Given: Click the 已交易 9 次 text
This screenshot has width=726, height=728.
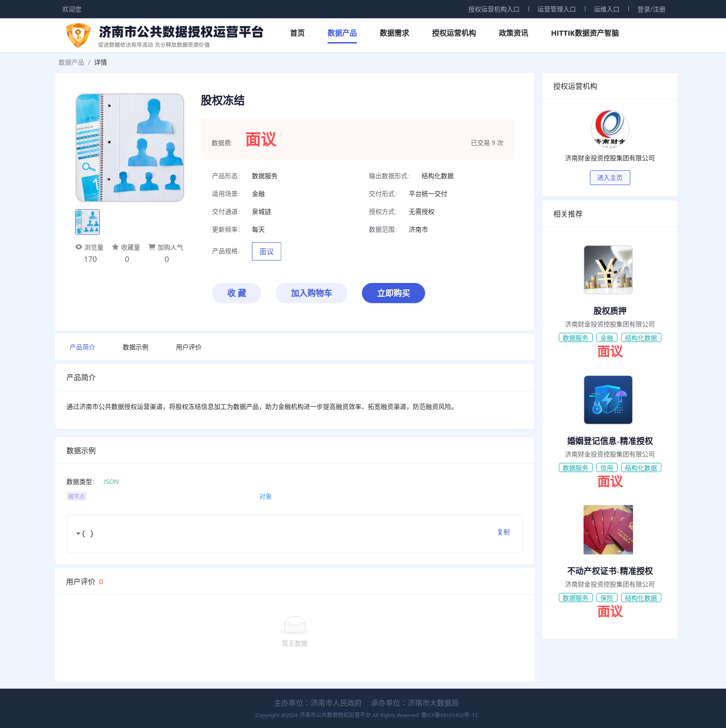Looking at the screenshot, I should click(487, 143).
